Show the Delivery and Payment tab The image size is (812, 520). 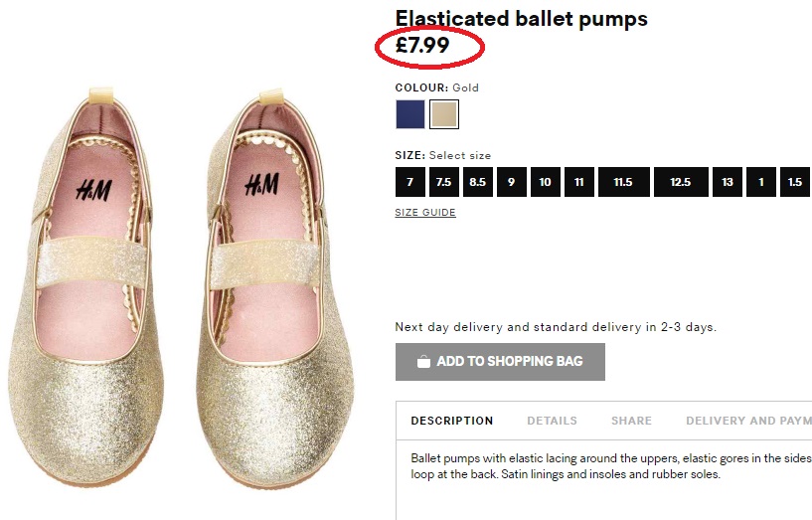coord(748,421)
